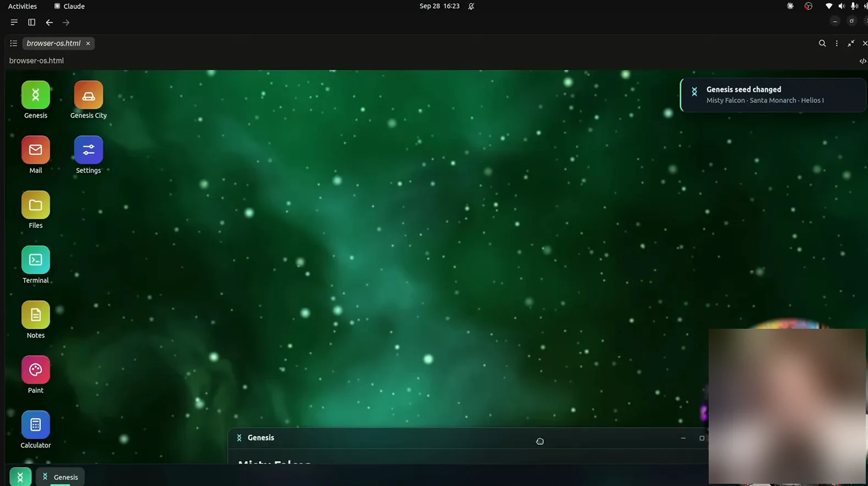This screenshot has height=486, width=868.
Task: Minimize the Genesis window
Action: [683, 438]
